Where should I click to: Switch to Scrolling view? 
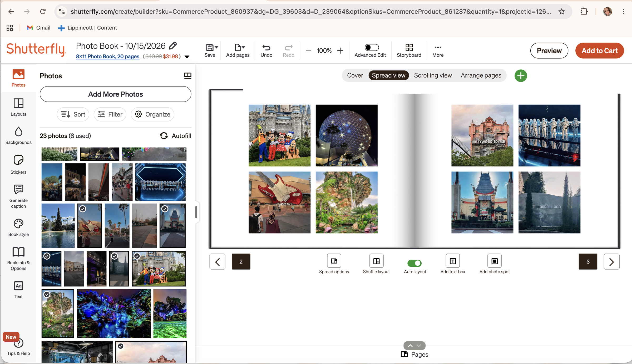pyautogui.click(x=433, y=75)
